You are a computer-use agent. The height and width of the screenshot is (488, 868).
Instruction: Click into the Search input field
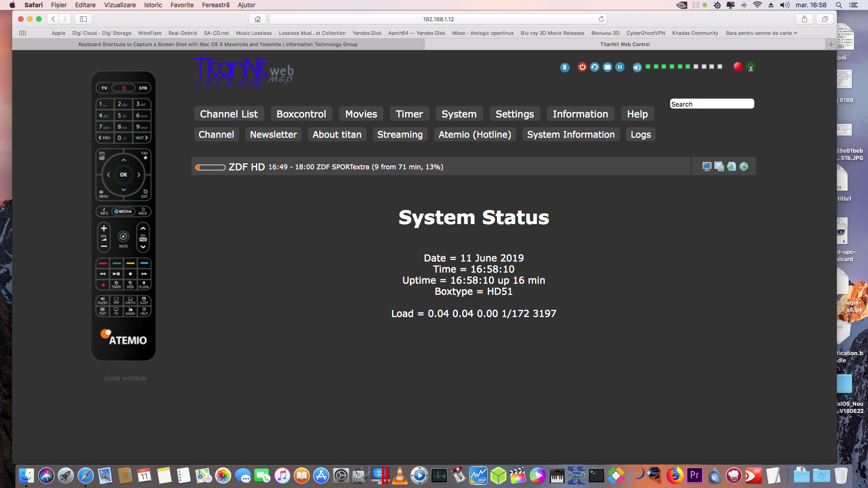(712, 104)
